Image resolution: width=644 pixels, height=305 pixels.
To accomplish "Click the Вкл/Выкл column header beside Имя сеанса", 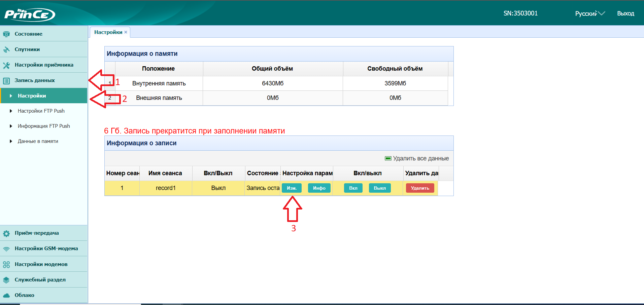I will (218, 173).
